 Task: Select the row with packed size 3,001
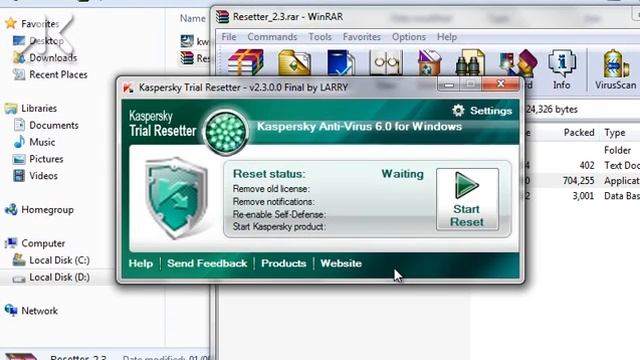click(x=583, y=196)
